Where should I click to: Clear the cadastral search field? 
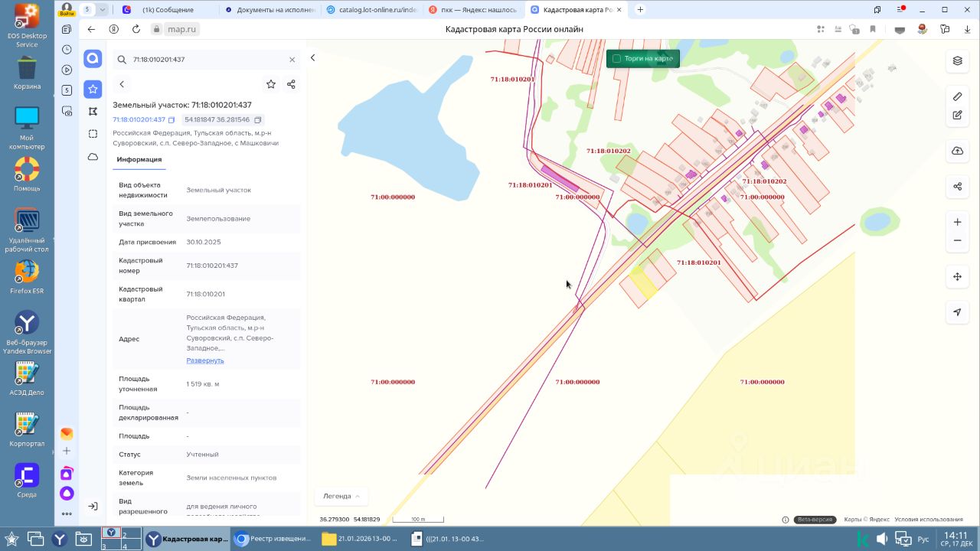pos(292,60)
